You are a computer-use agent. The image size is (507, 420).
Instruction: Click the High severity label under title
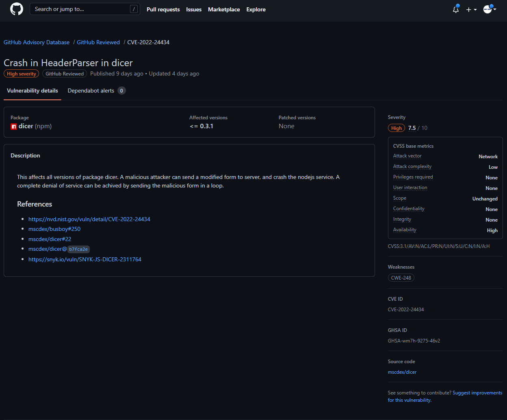pos(22,74)
